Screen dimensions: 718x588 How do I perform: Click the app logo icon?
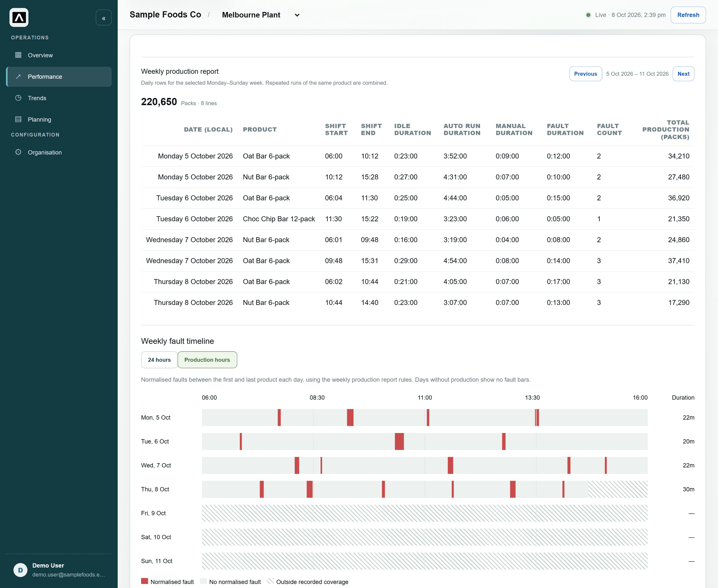[19, 18]
